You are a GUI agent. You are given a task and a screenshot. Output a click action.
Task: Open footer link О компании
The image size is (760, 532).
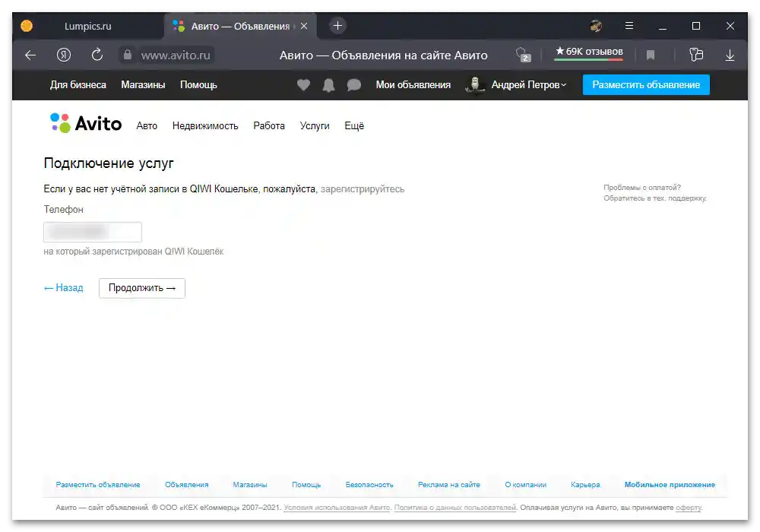[x=525, y=485]
